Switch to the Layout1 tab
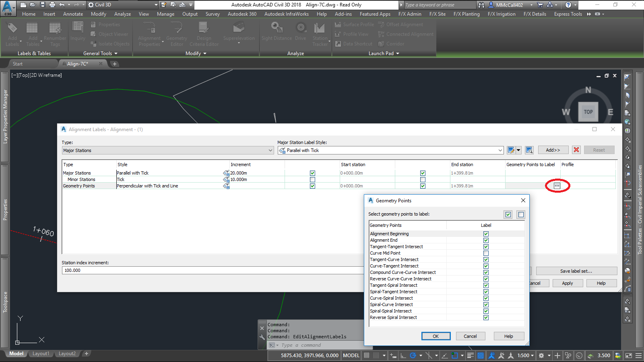644x362 pixels. pos(41,354)
